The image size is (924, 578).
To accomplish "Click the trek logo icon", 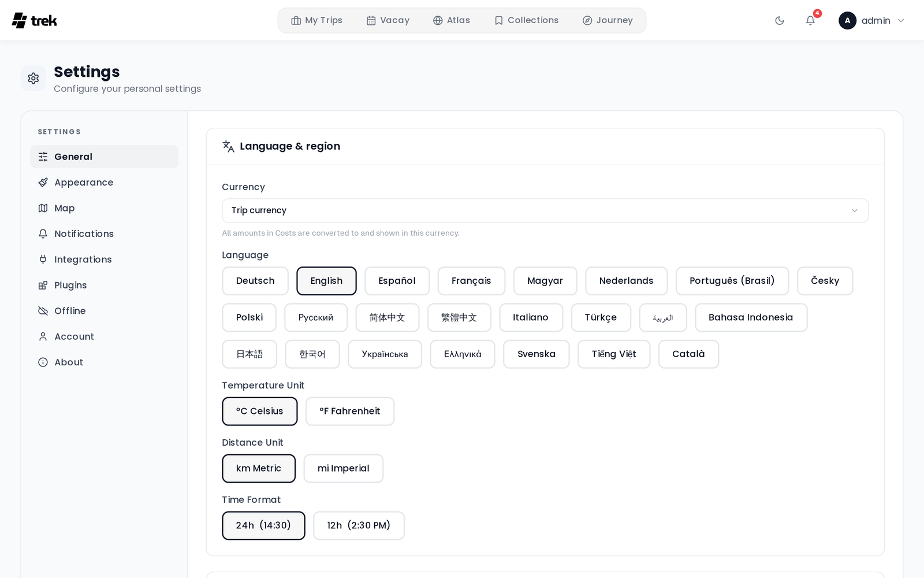I will point(19,20).
